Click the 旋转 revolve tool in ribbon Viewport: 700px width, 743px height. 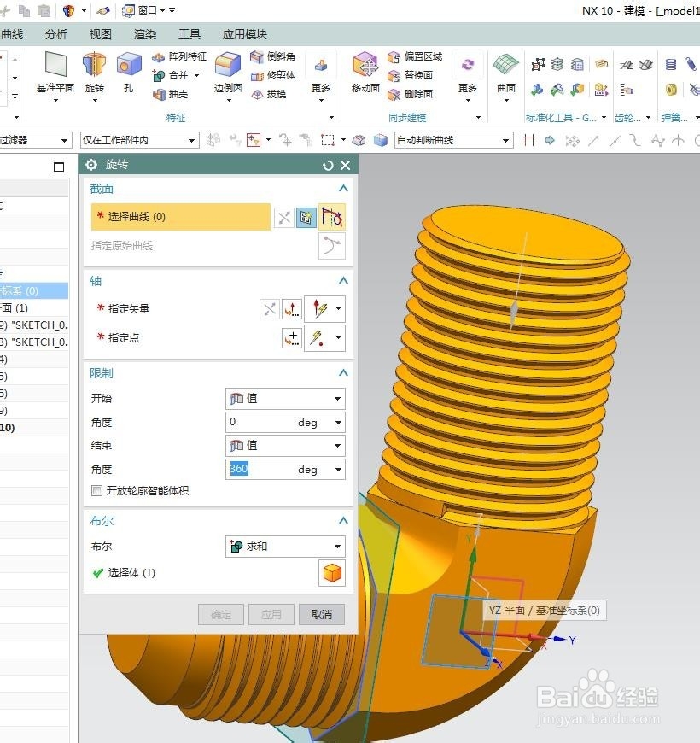(x=94, y=73)
